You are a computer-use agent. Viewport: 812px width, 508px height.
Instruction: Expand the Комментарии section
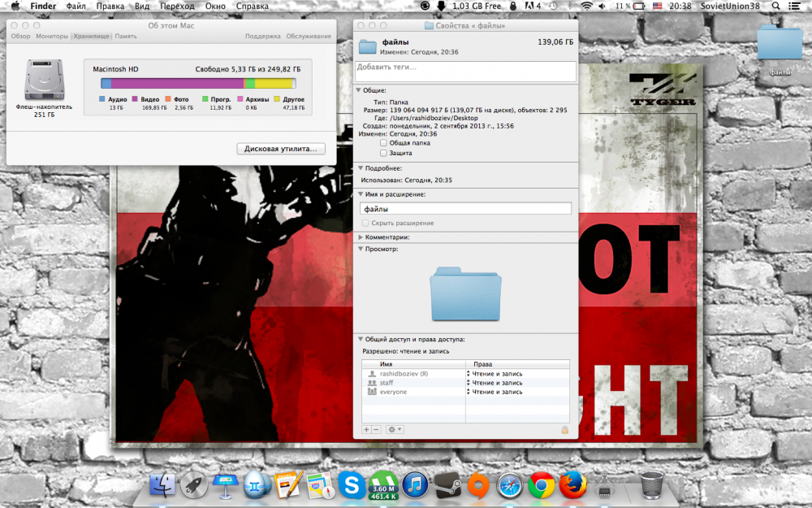tap(361, 237)
